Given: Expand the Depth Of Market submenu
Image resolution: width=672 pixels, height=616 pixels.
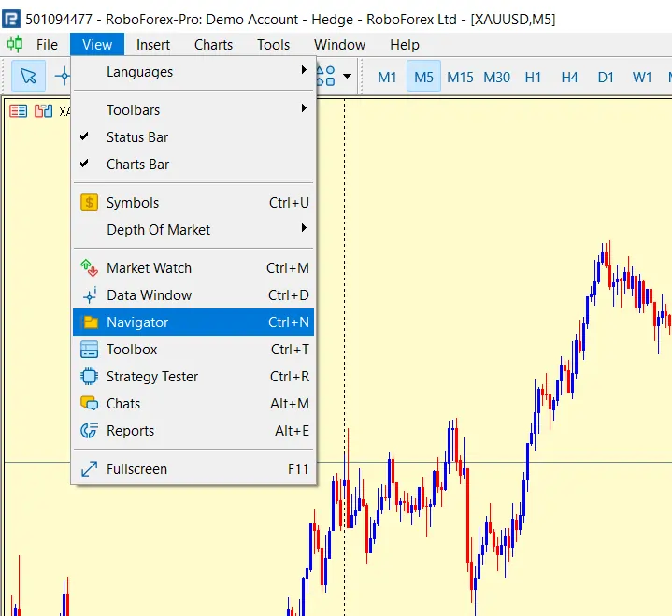Looking at the screenshot, I should [x=193, y=229].
